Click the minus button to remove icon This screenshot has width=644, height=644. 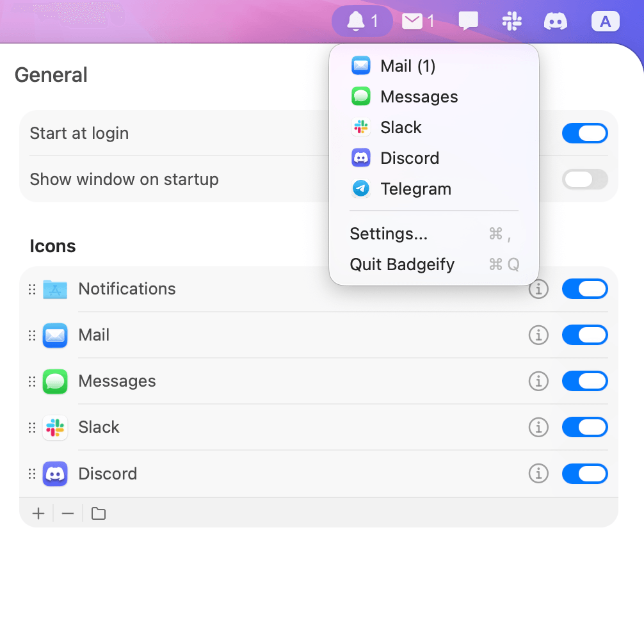click(x=68, y=513)
